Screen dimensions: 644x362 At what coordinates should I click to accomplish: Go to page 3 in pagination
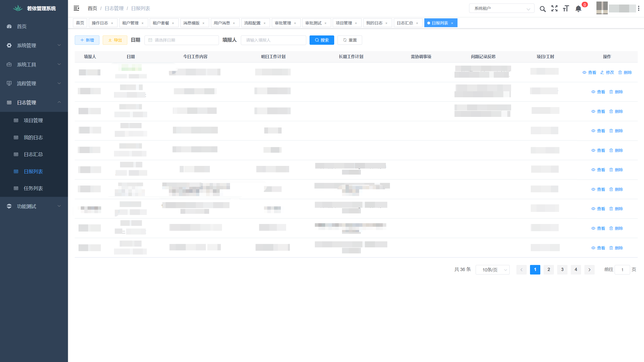pyautogui.click(x=562, y=269)
